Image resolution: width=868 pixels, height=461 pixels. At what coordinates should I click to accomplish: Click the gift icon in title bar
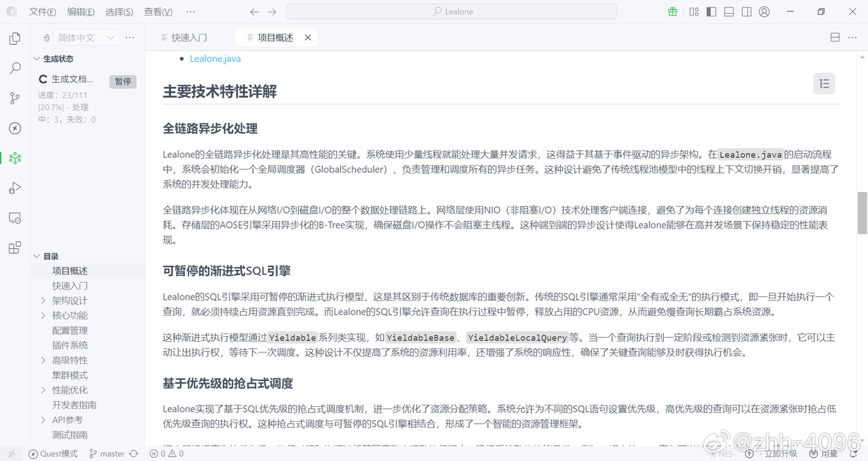click(673, 12)
